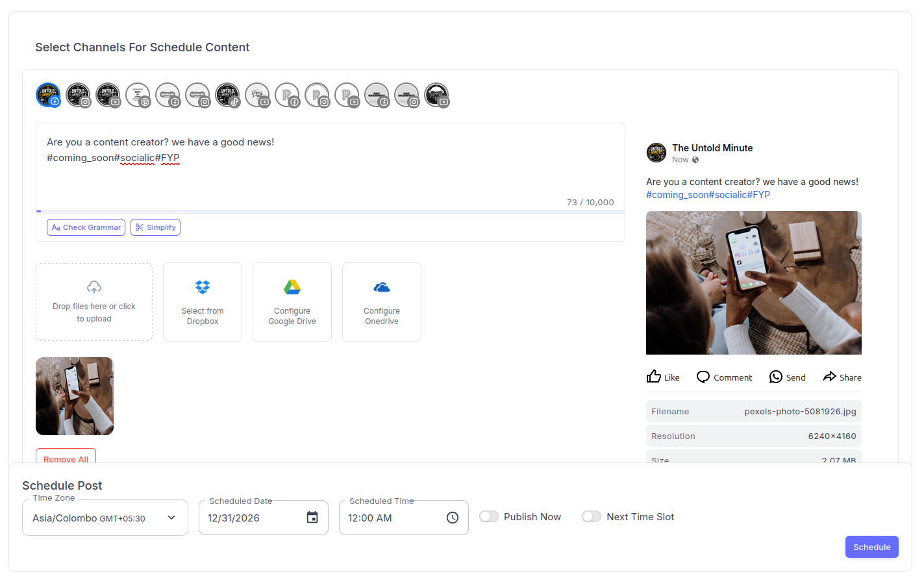Click the post caption text area
Viewport: 924px width, 578px height.
331,166
